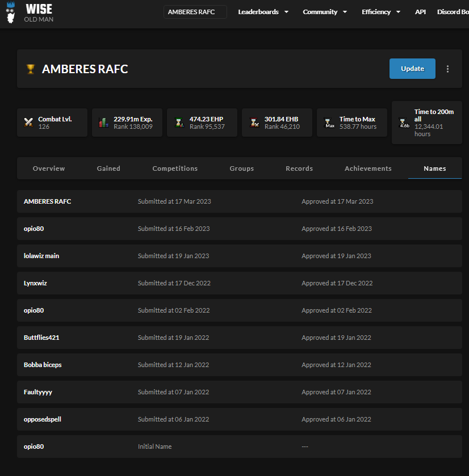Click the bar chart Exp. icon
This screenshot has height=476, width=469.
click(103, 123)
